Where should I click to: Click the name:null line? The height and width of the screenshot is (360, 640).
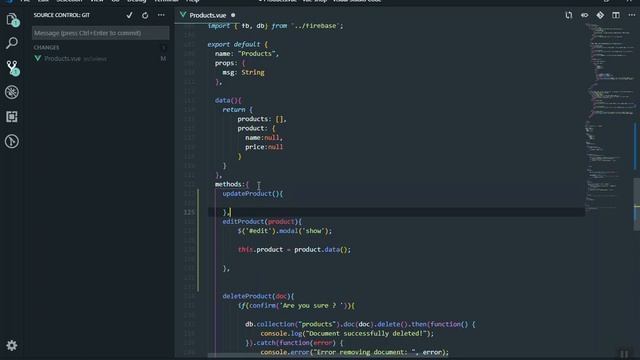coord(264,138)
